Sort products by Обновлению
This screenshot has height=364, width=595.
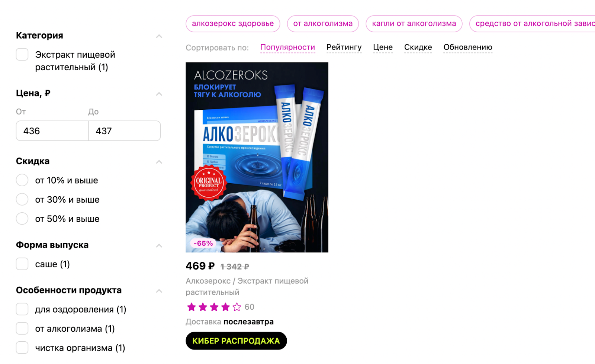(468, 47)
